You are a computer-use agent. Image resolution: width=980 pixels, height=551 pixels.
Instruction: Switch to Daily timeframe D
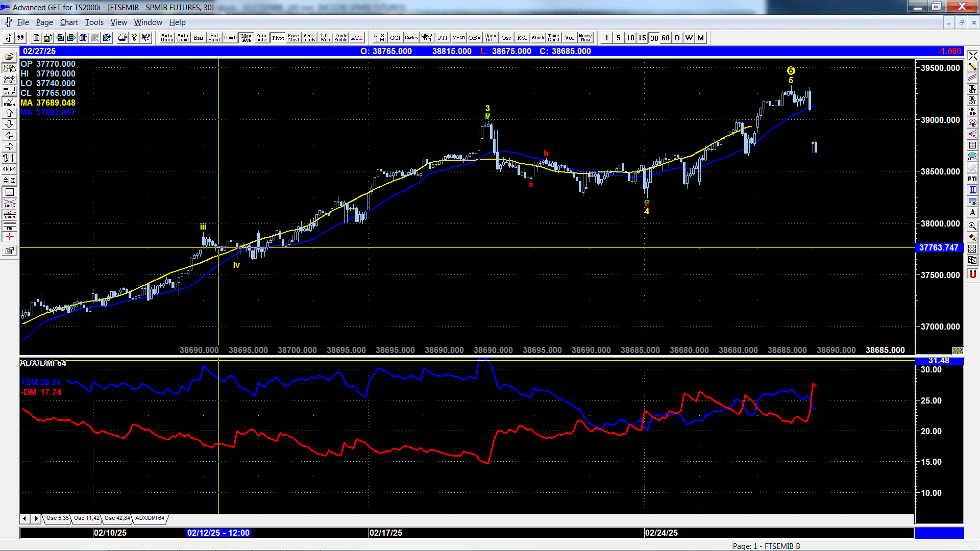click(x=677, y=38)
